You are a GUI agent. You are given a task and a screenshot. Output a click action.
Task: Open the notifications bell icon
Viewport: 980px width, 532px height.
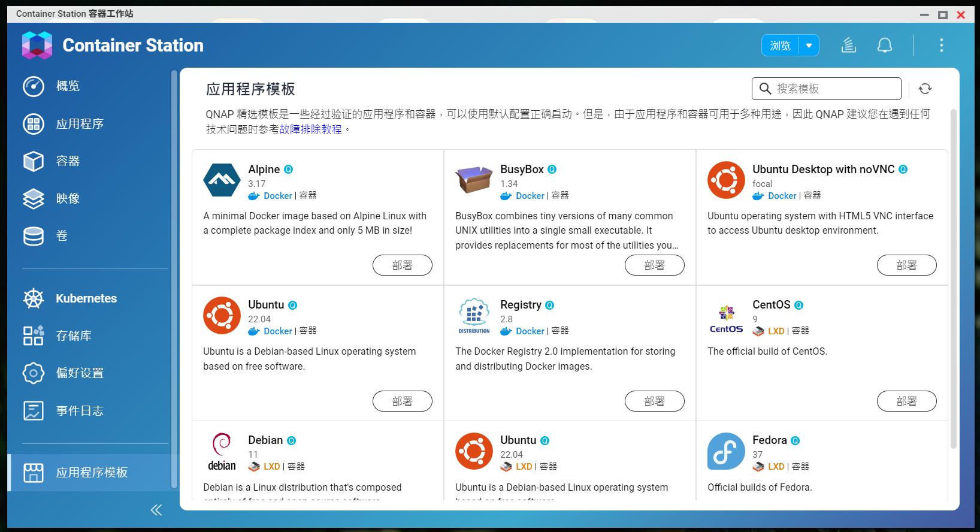click(x=885, y=45)
